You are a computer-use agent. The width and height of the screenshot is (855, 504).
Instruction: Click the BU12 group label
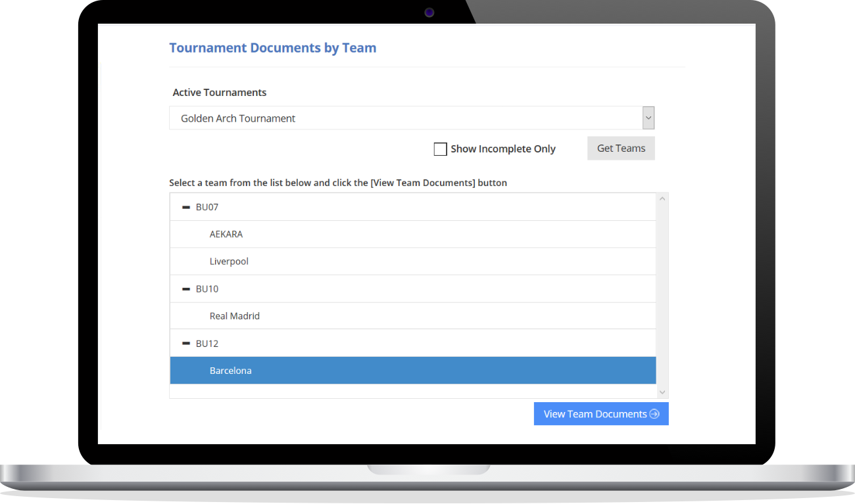coord(207,343)
